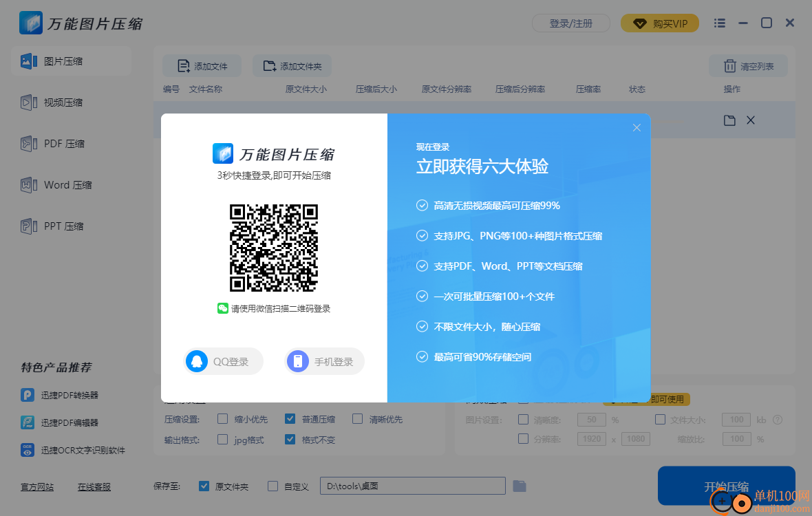Screen dimensions: 812x516
Task: Open 图片压缩 in the sidebar
Action: (x=71, y=61)
